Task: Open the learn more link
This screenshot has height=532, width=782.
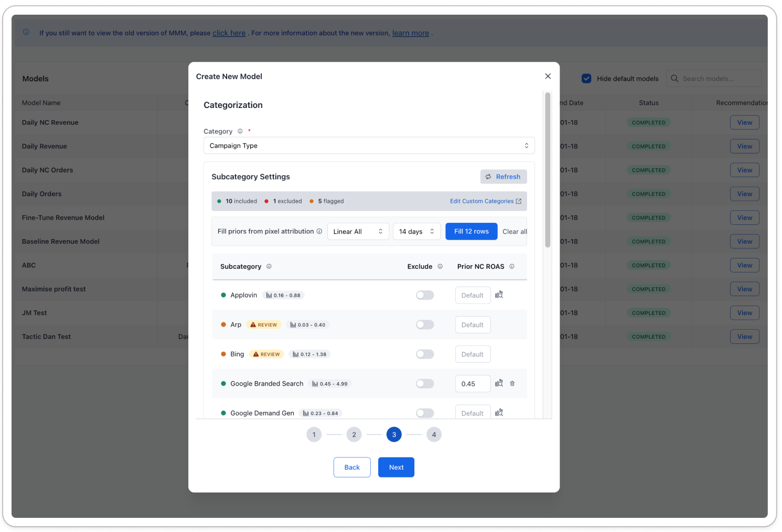Action: (x=411, y=33)
